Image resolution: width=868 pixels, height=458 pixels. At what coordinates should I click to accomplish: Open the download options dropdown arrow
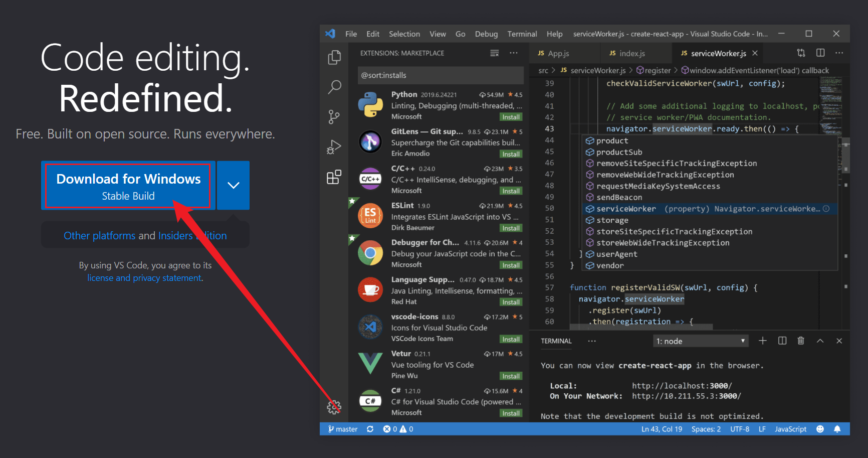233,185
